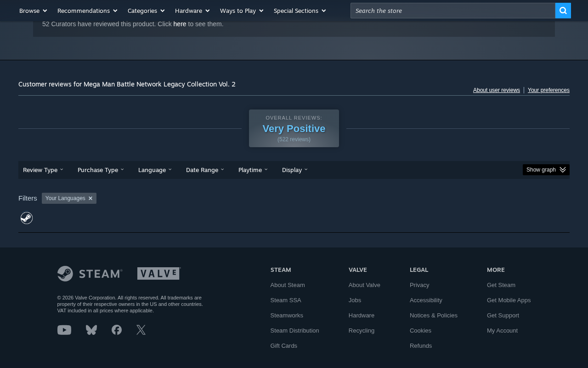
Task: Open the Special Sections menu
Action: 300,11
